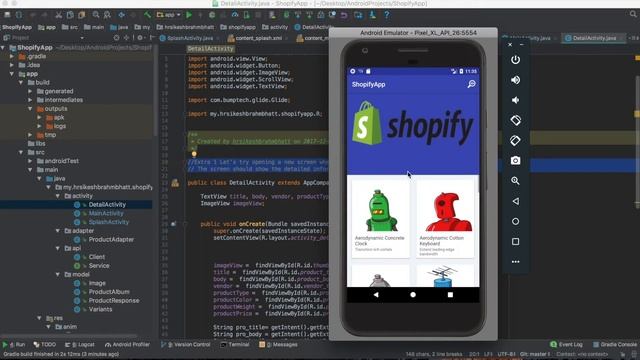Click Search Everywhere magnifier at top right
The width and height of the screenshot is (640, 360).
coord(633,14)
